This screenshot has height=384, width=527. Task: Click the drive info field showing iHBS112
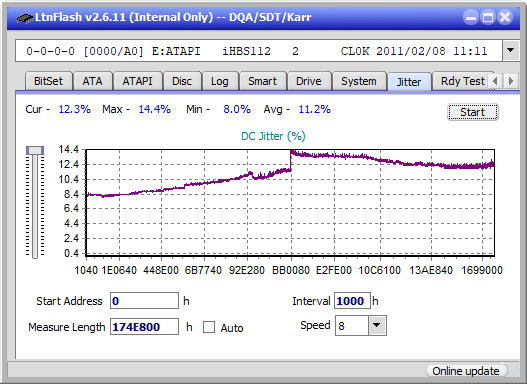259,51
